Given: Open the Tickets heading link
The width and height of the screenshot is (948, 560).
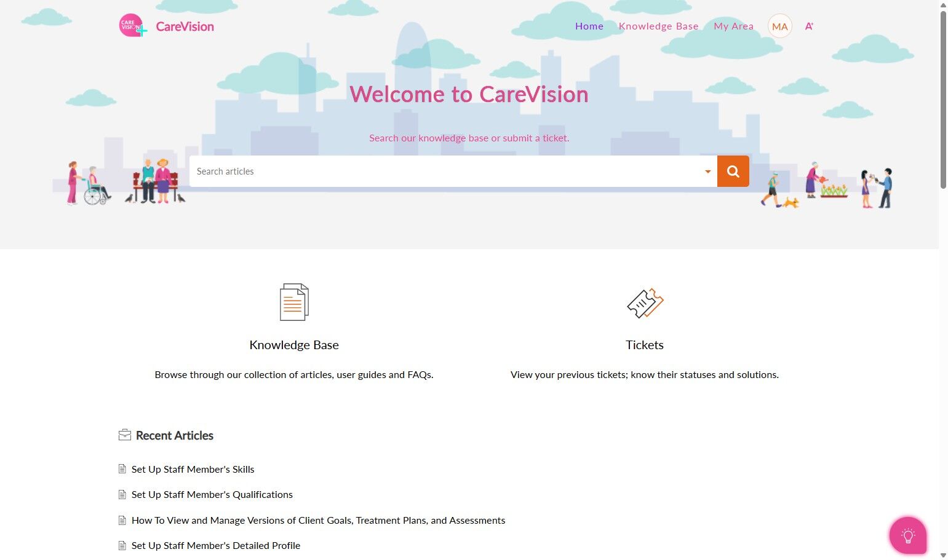Looking at the screenshot, I should point(645,345).
